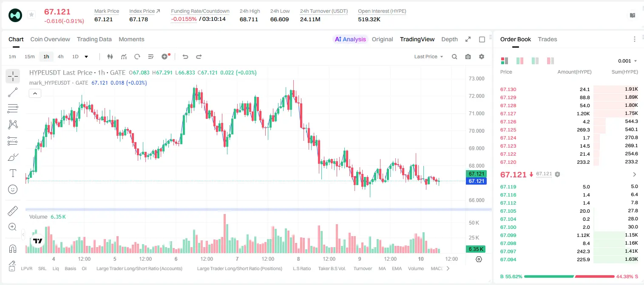Click the buy/sell ratio bar
Screen dimensions: 644x285
pos(569,276)
